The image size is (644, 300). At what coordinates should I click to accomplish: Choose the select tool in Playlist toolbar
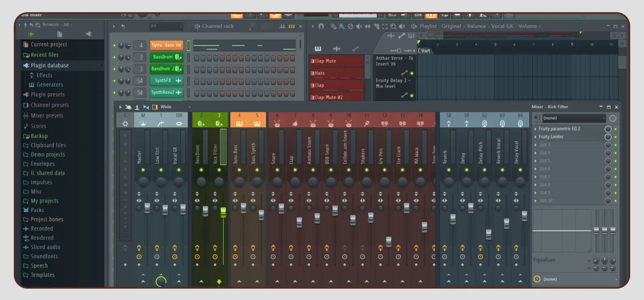pos(384,26)
